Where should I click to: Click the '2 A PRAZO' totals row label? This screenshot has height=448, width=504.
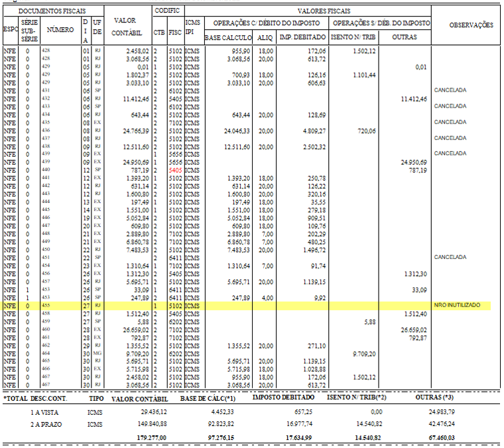click(46, 425)
